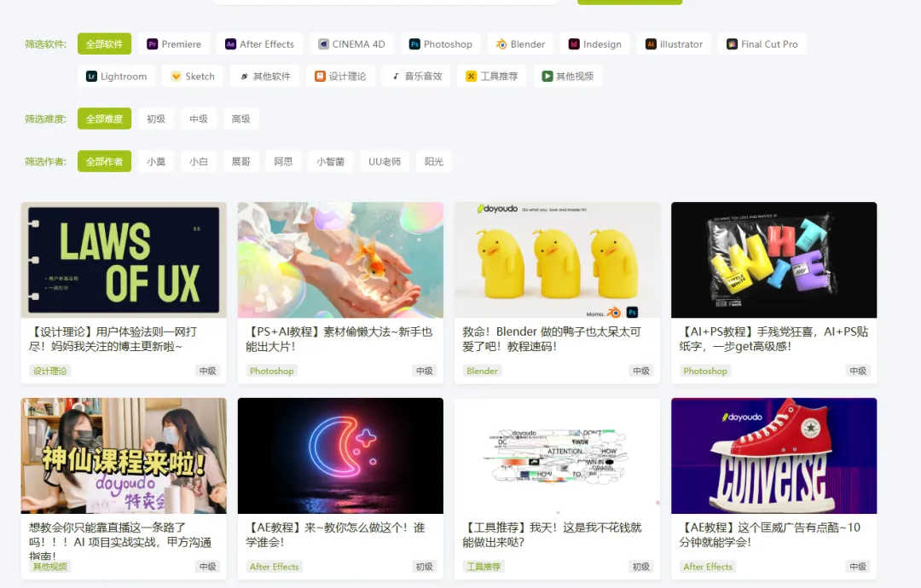Filter author by 阿思

pyautogui.click(x=283, y=161)
